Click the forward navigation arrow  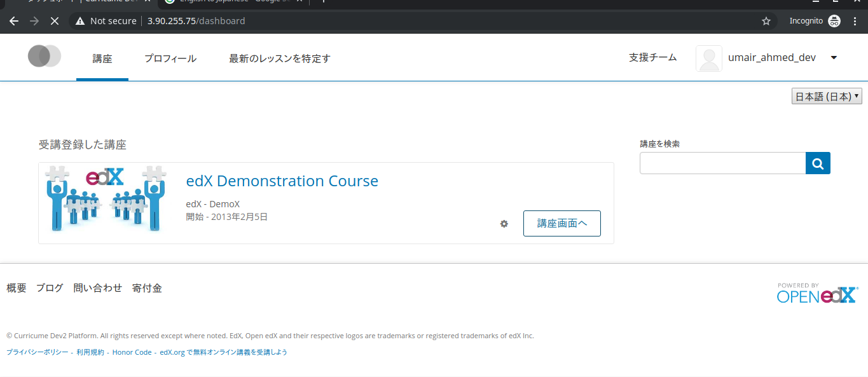click(34, 20)
